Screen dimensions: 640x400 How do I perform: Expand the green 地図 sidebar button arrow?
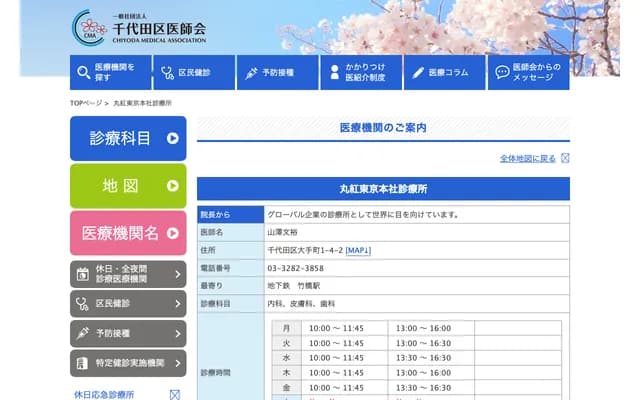[173, 186]
